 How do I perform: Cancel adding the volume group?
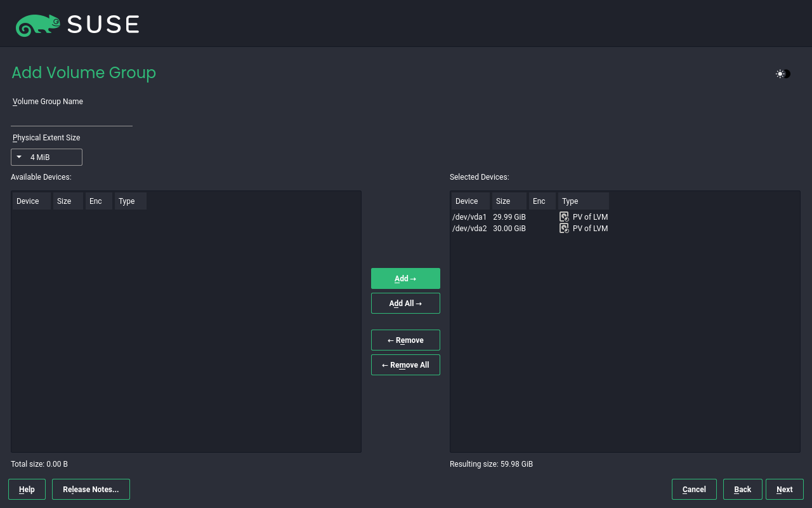694,490
